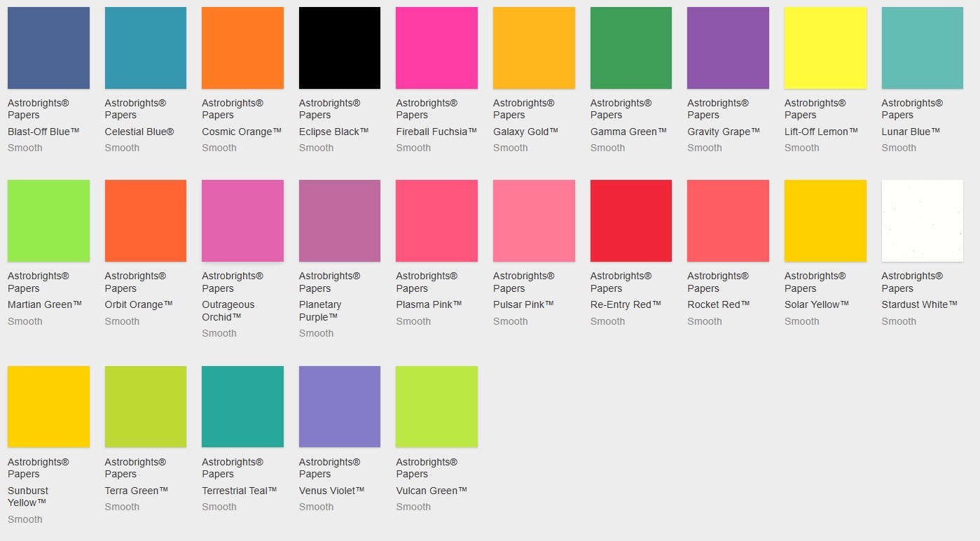The width and height of the screenshot is (980, 541).
Task: Pick the Cosmic Orange paper swatch
Action: click(242, 48)
